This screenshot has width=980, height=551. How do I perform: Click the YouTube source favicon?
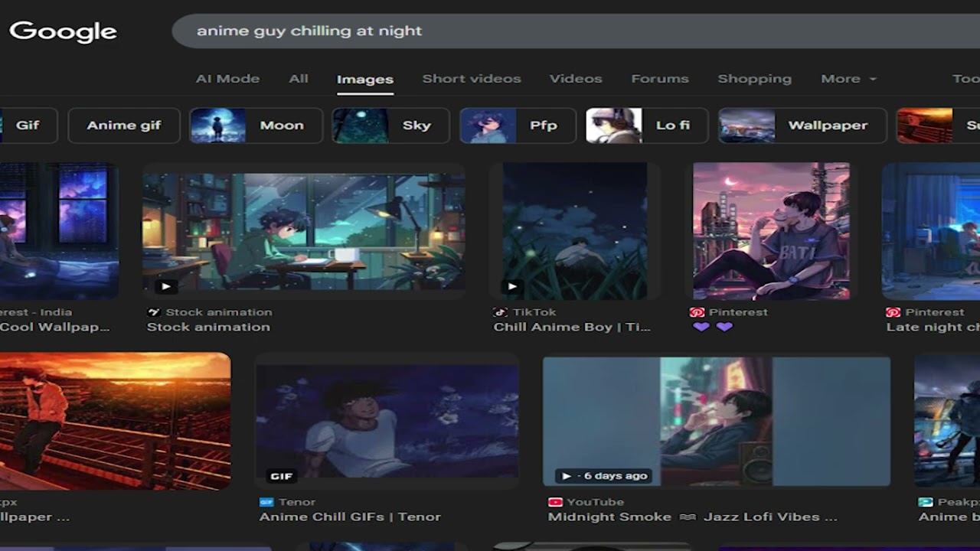(x=555, y=502)
